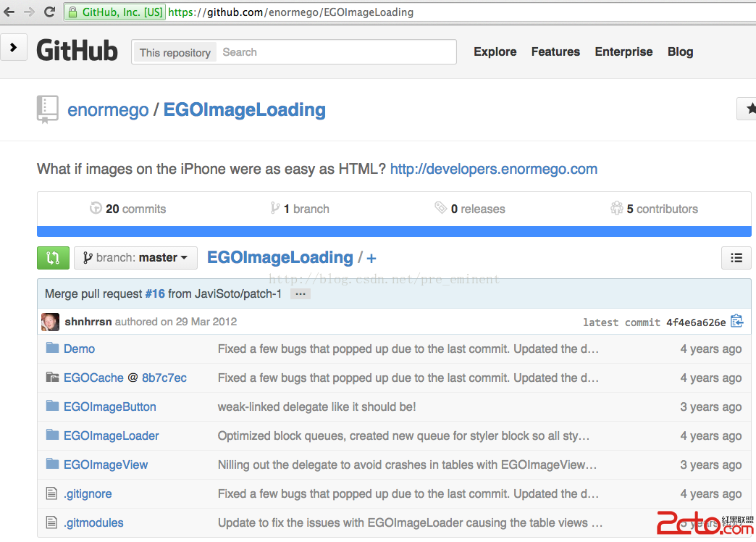Click the browser address bar URL
This screenshot has width=756, height=542.
(x=290, y=12)
